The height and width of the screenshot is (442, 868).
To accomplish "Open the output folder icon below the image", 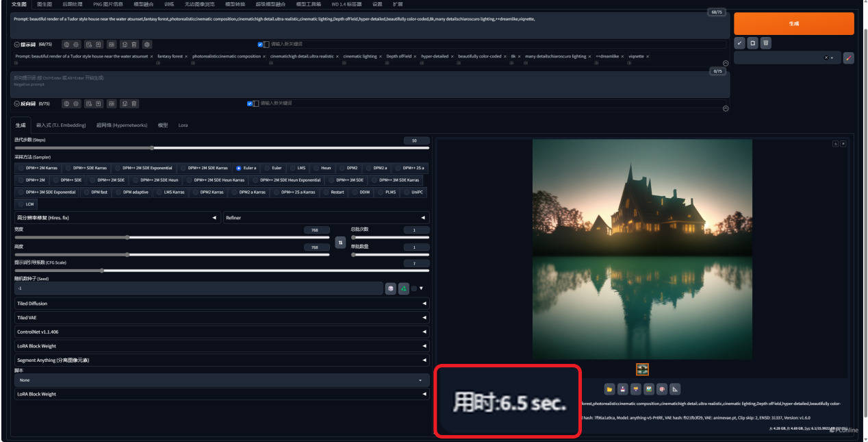I will click(x=609, y=389).
